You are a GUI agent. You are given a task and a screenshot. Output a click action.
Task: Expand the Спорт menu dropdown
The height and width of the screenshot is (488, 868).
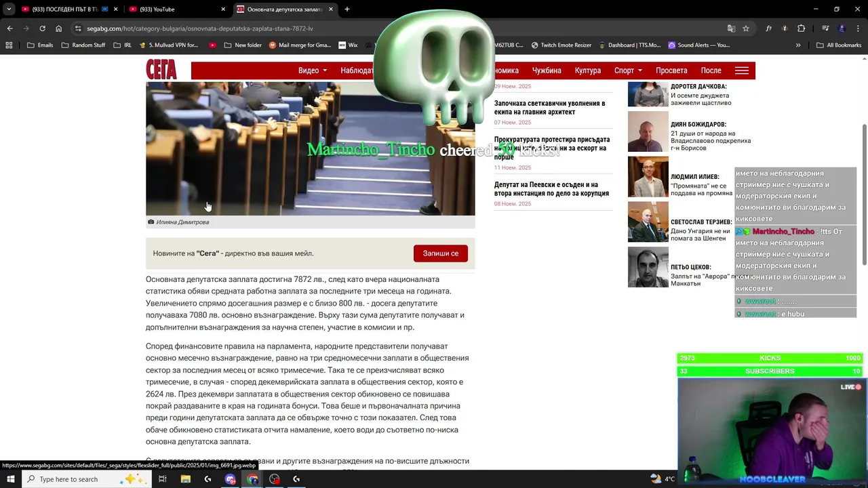pos(628,70)
